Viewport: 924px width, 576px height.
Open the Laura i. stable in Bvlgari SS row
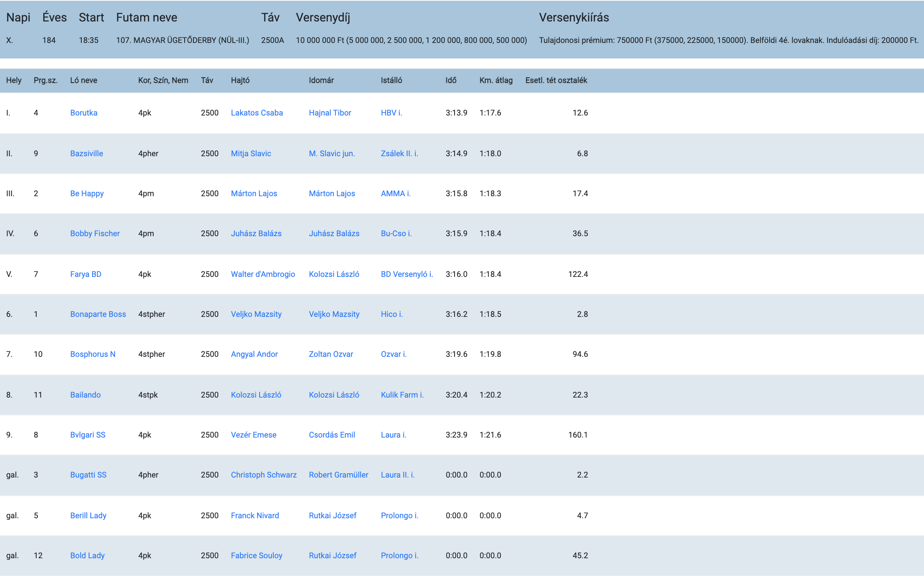click(394, 435)
